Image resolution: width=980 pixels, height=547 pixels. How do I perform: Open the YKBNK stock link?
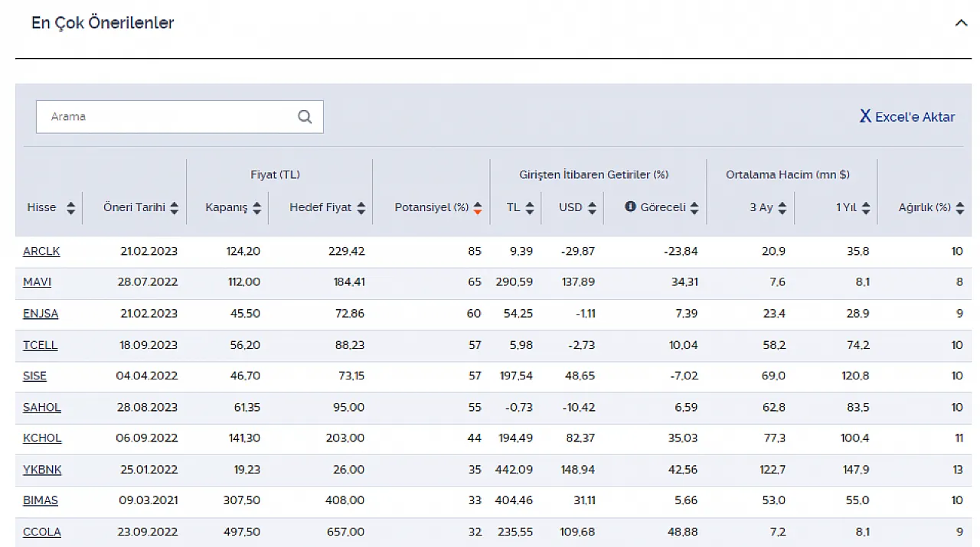(x=42, y=469)
